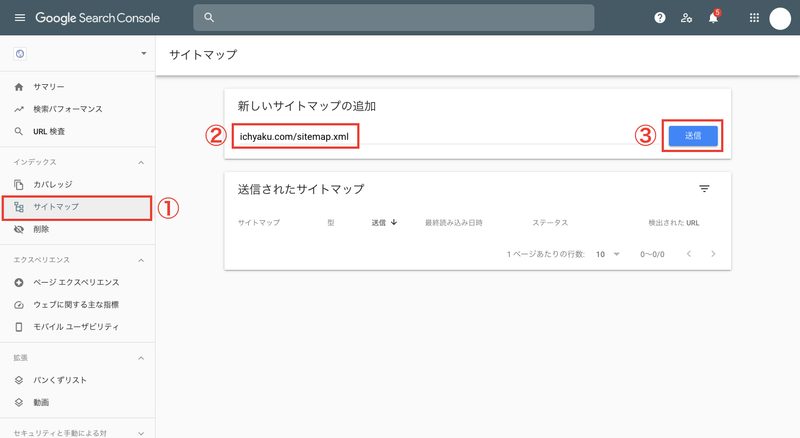Image resolution: width=800 pixels, height=438 pixels.
Task: Open カバレッジ report
Action: pyautogui.click(x=53, y=184)
